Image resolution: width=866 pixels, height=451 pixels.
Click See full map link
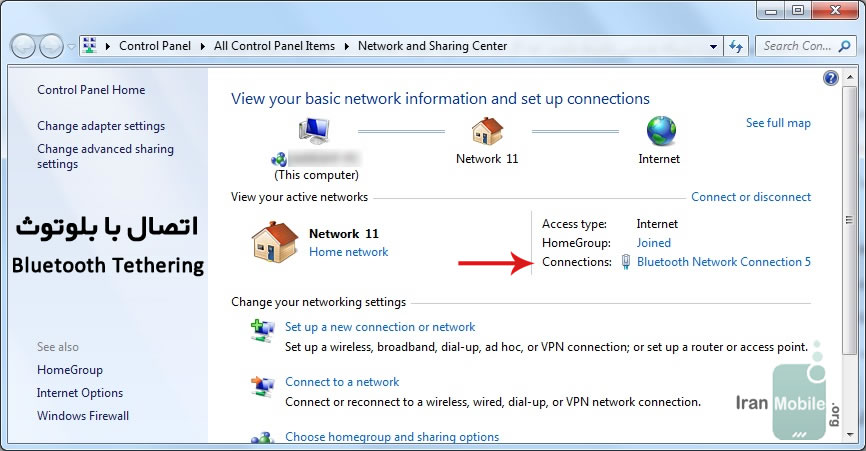[778, 123]
